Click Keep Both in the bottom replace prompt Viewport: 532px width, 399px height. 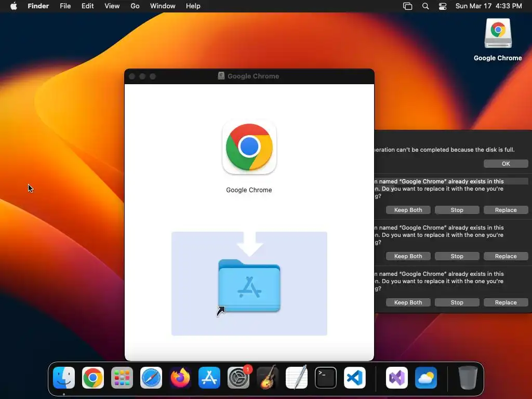coord(408,302)
